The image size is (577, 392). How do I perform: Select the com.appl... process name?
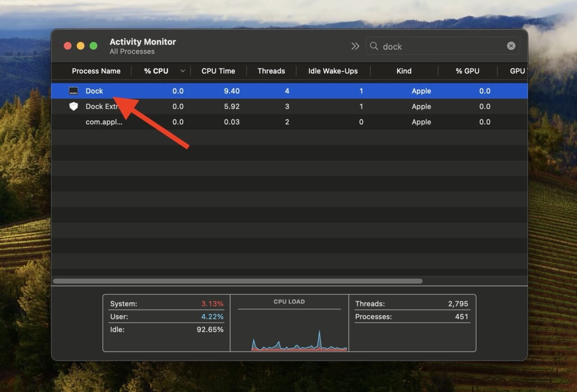click(x=104, y=122)
